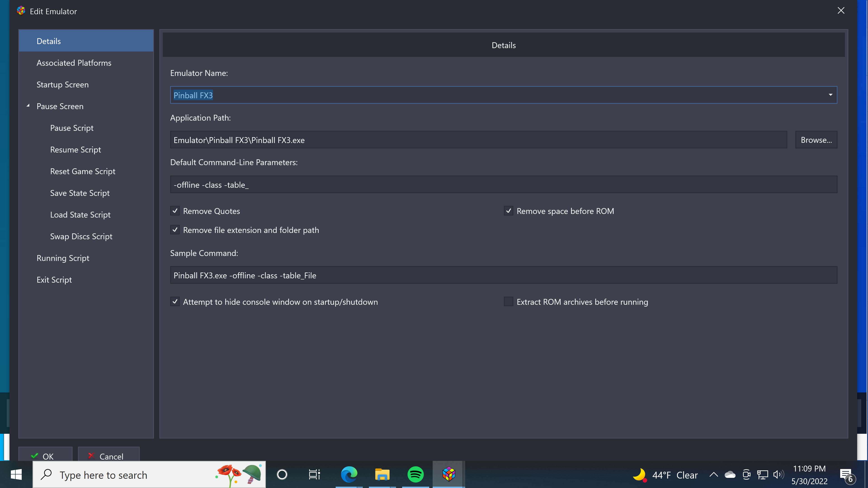The height and width of the screenshot is (488, 868).
Task: Toggle Attempt to hide console window checkbox
Action: pyautogui.click(x=175, y=301)
